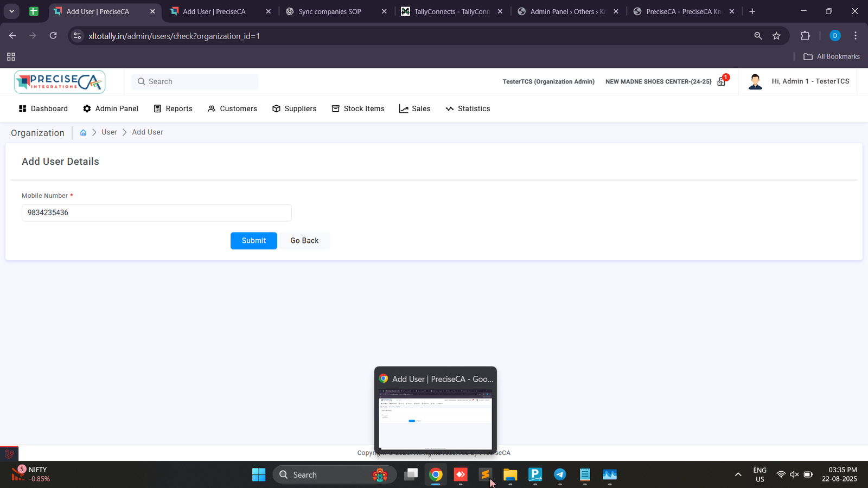Viewport: 868px width, 488px height.
Task: Click the User breadcrumb link
Action: pos(109,132)
